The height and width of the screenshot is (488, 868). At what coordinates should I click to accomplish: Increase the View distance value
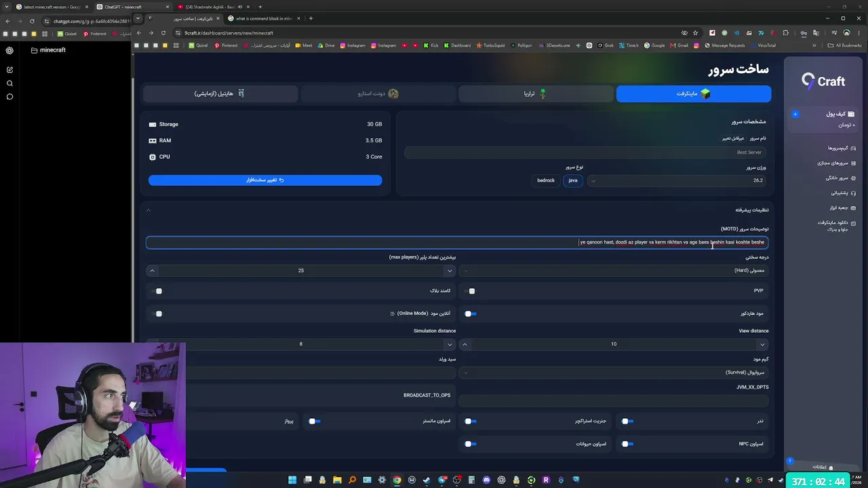click(x=465, y=344)
